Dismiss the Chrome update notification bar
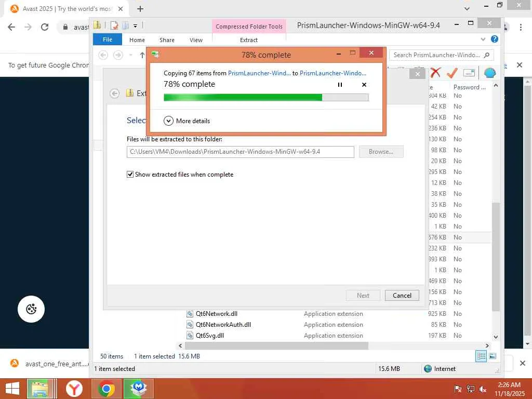This screenshot has width=532, height=399. tap(519, 65)
